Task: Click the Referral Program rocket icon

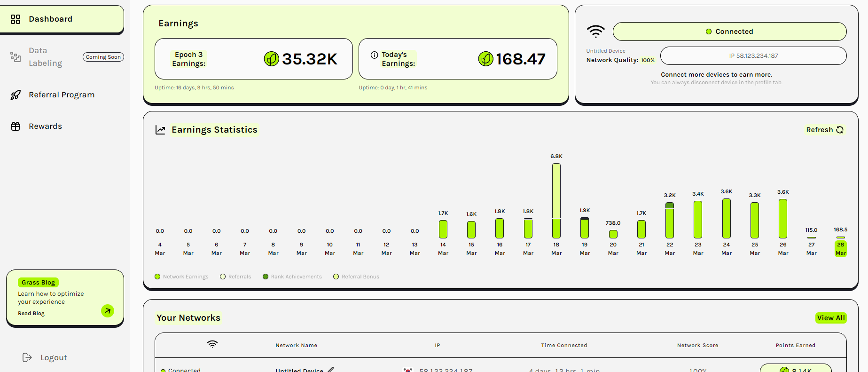Action: pos(16,95)
